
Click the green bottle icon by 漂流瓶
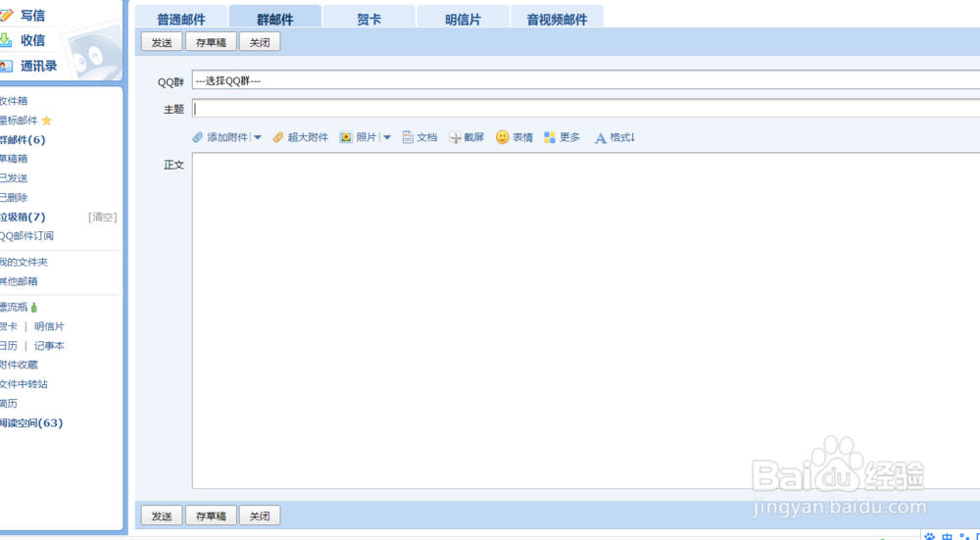click(x=33, y=307)
